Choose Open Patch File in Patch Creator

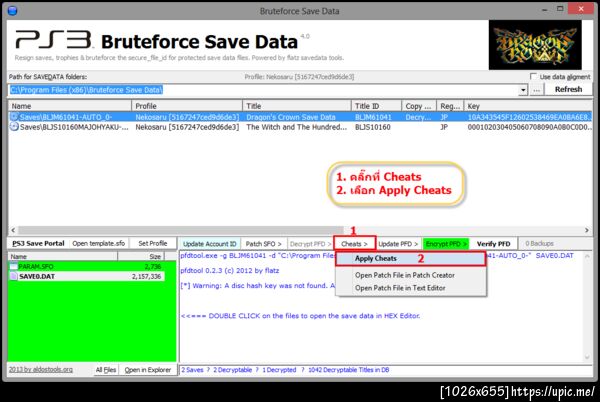tap(404, 275)
